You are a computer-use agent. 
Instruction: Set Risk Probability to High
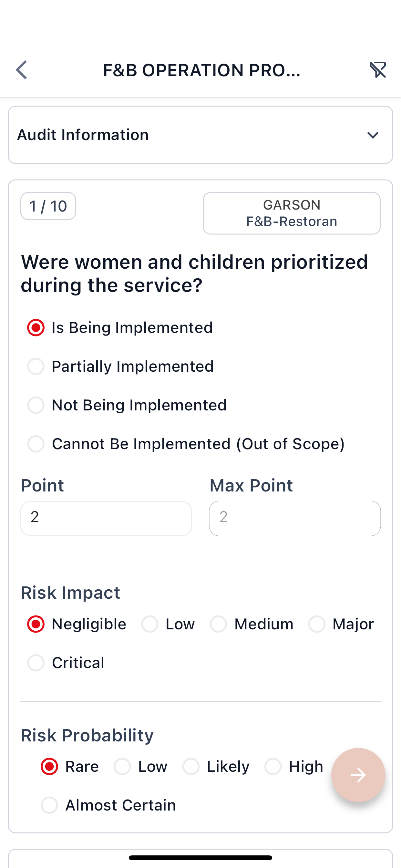(x=273, y=767)
